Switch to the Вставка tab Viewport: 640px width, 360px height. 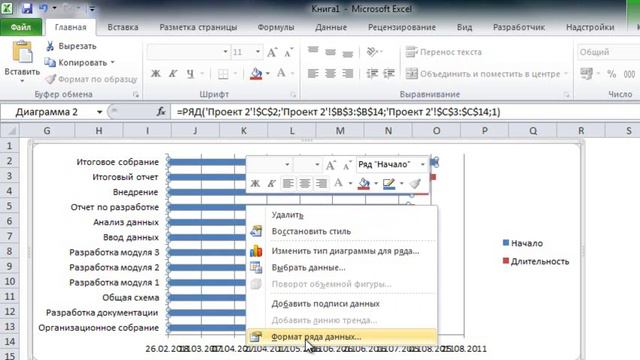[x=123, y=27]
